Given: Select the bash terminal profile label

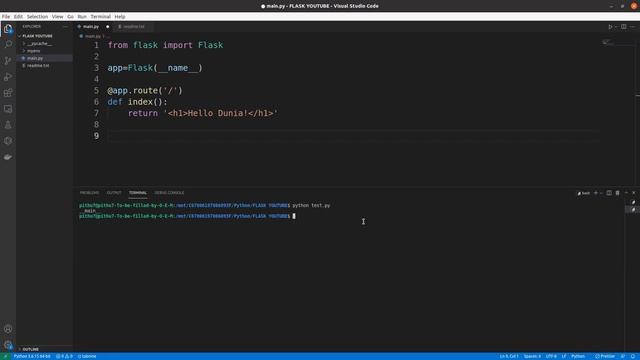Looking at the screenshot, I should coord(583,193).
